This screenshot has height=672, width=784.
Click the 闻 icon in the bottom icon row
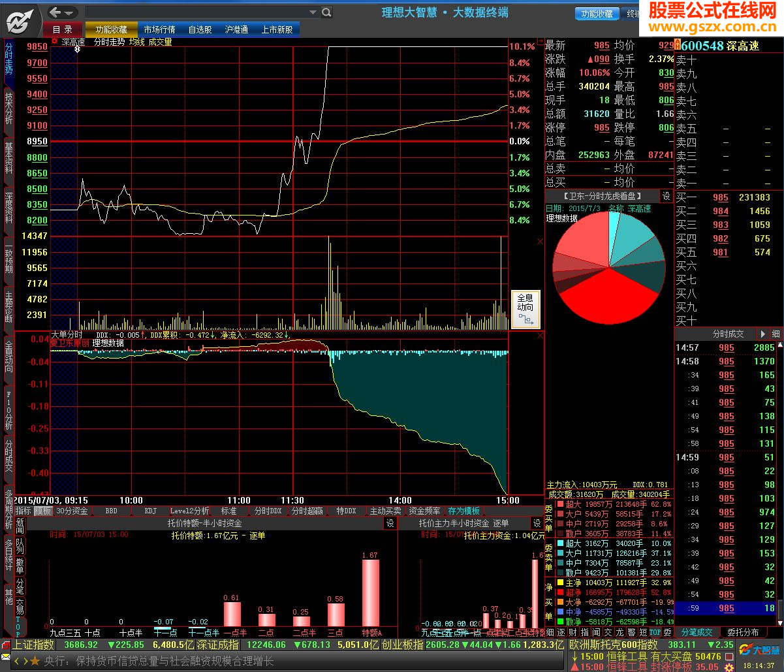[x=597, y=632]
